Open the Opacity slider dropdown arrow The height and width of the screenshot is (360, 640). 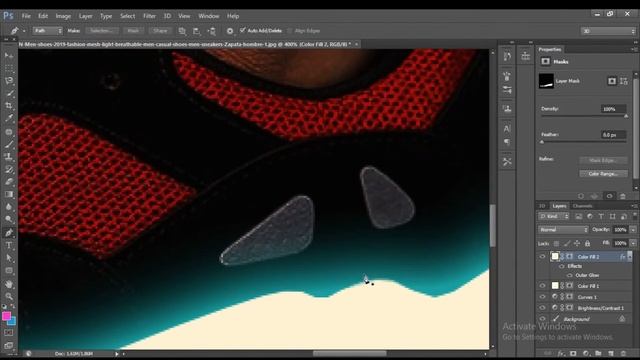pos(633,230)
